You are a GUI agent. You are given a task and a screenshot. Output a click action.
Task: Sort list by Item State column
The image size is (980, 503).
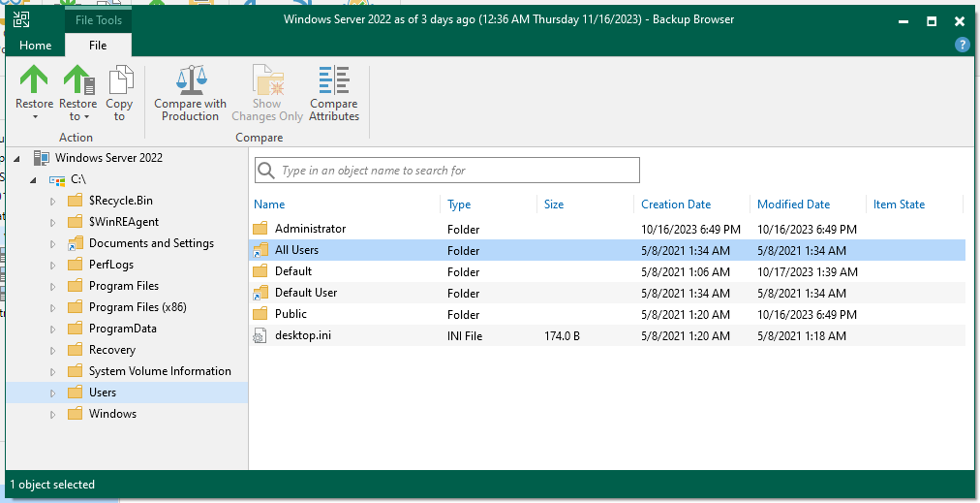point(899,204)
